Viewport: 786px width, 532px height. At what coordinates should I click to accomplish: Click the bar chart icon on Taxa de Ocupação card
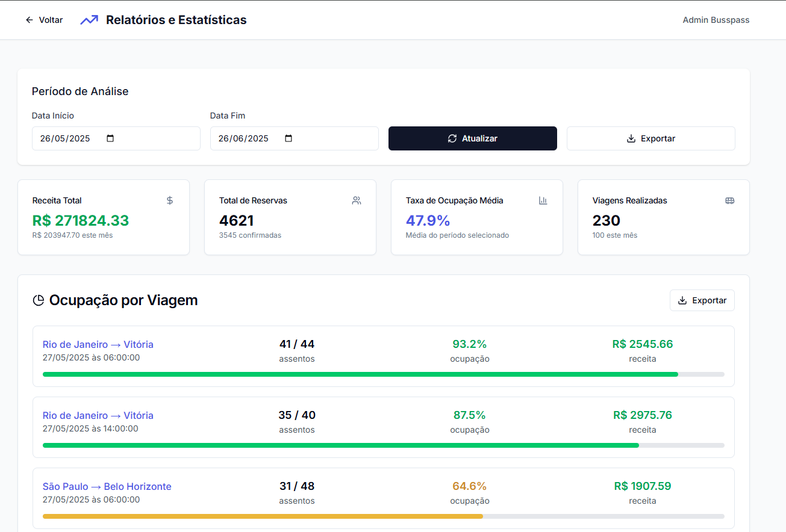click(543, 200)
